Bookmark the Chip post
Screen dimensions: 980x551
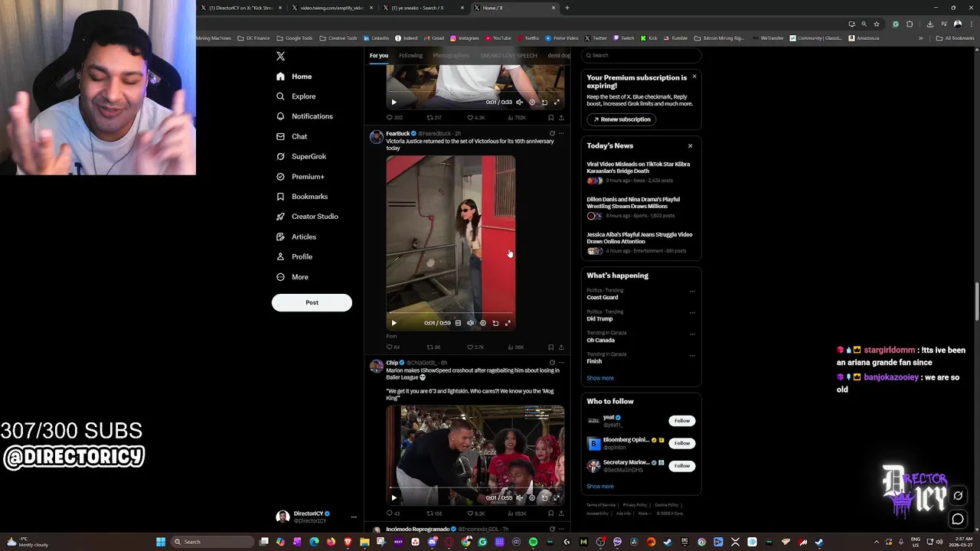click(x=550, y=514)
